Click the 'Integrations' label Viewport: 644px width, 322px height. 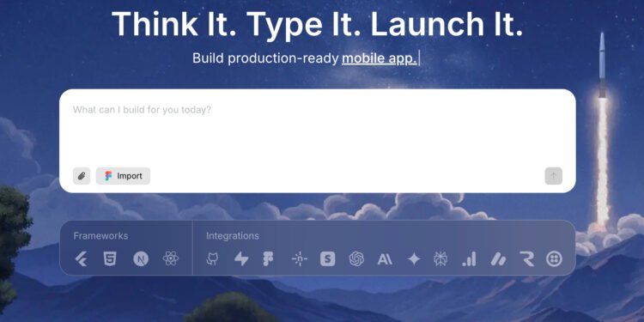coord(233,236)
